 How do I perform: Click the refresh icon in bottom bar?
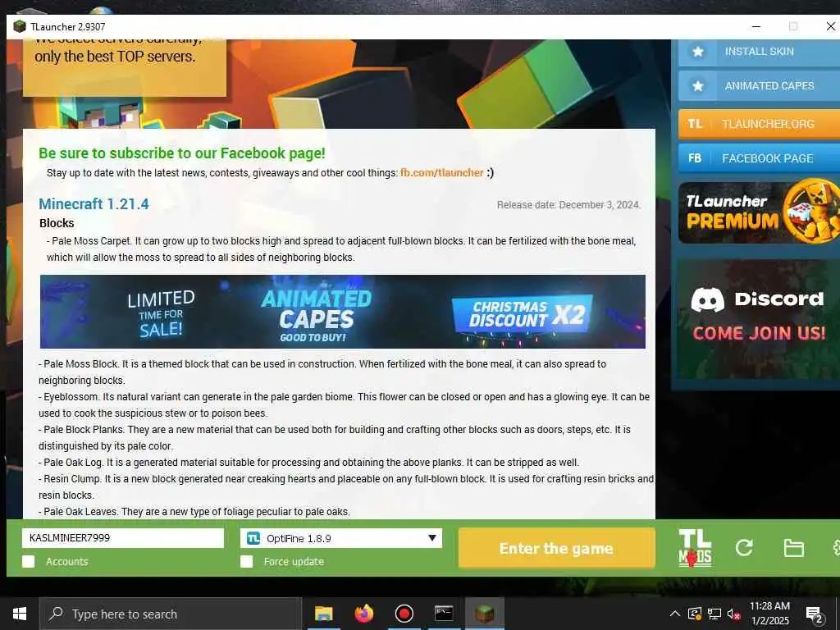coord(744,547)
